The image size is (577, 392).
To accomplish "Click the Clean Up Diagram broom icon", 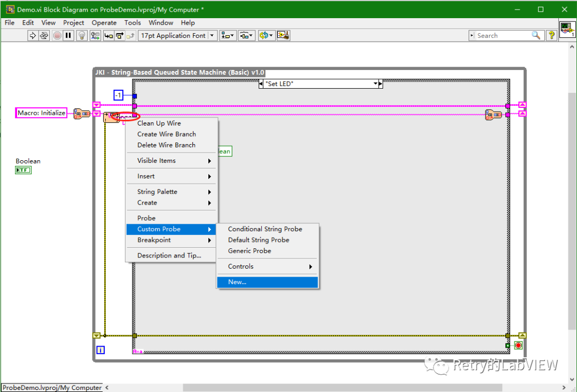I will [283, 35].
